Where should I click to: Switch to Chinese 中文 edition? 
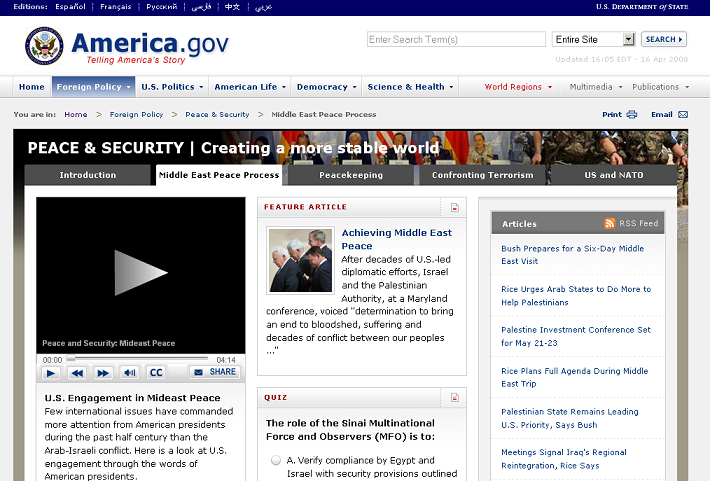[x=232, y=7]
